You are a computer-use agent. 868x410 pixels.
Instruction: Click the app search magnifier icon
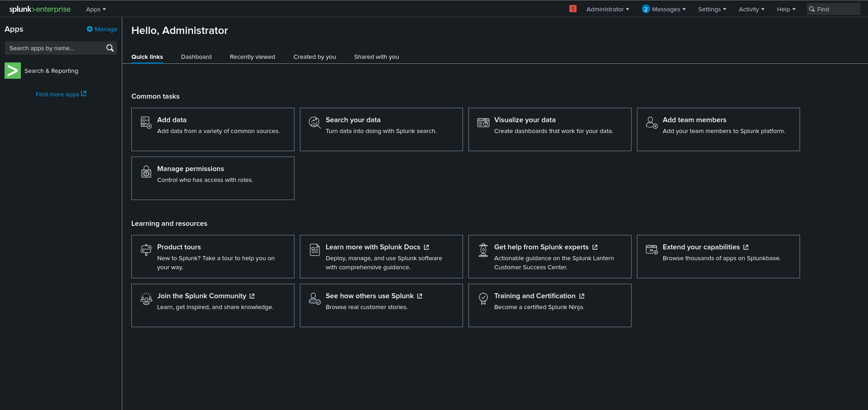110,48
